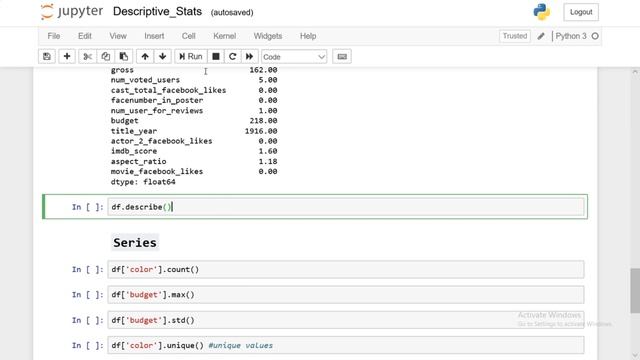Open the Cell menu

coord(189,36)
